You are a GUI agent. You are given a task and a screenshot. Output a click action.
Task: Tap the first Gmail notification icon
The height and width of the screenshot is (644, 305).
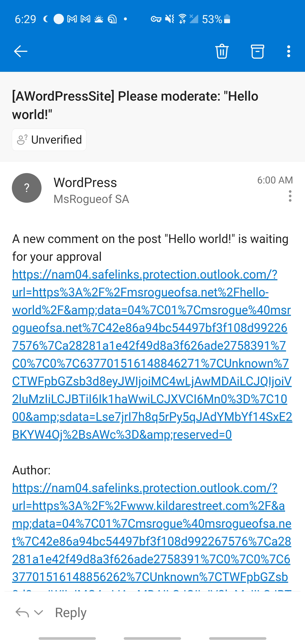click(x=72, y=19)
